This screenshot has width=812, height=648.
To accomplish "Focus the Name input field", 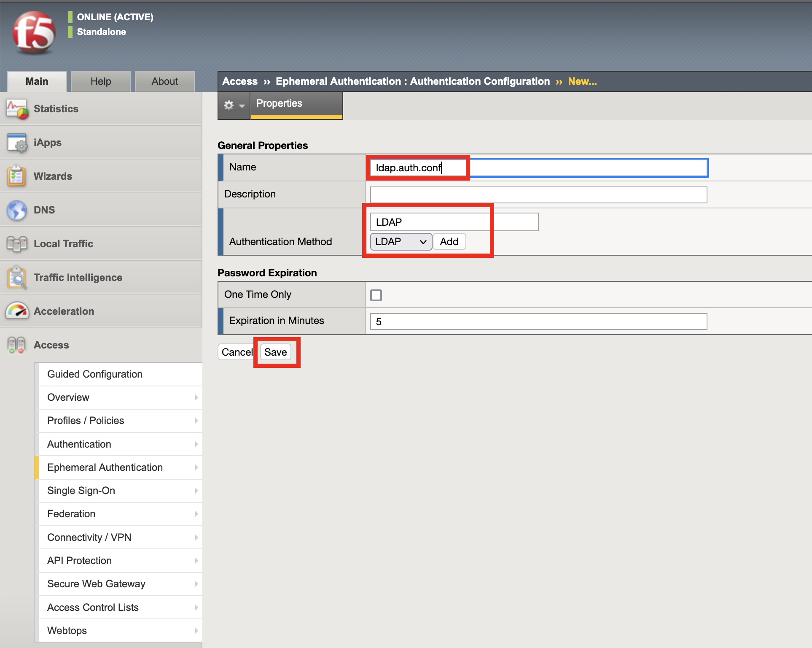I will pos(539,168).
